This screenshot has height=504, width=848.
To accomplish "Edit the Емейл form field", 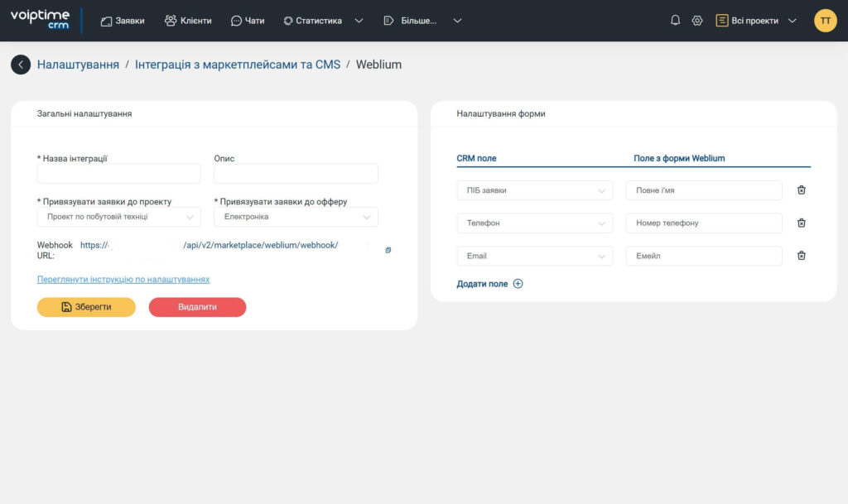I will [704, 256].
